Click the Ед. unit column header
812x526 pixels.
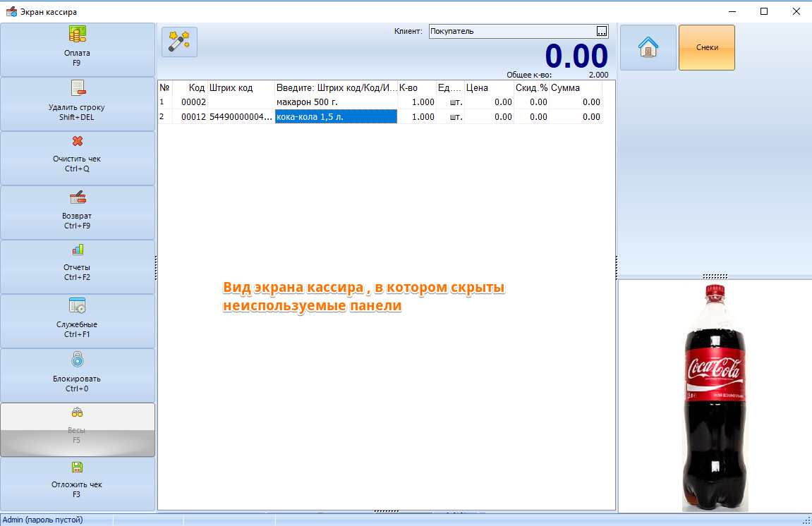click(x=449, y=87)
